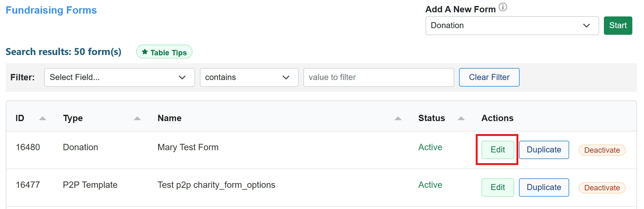Open the Fundraising Forms heading link
This screenshot has height=209, width=644.
point(51,10)
